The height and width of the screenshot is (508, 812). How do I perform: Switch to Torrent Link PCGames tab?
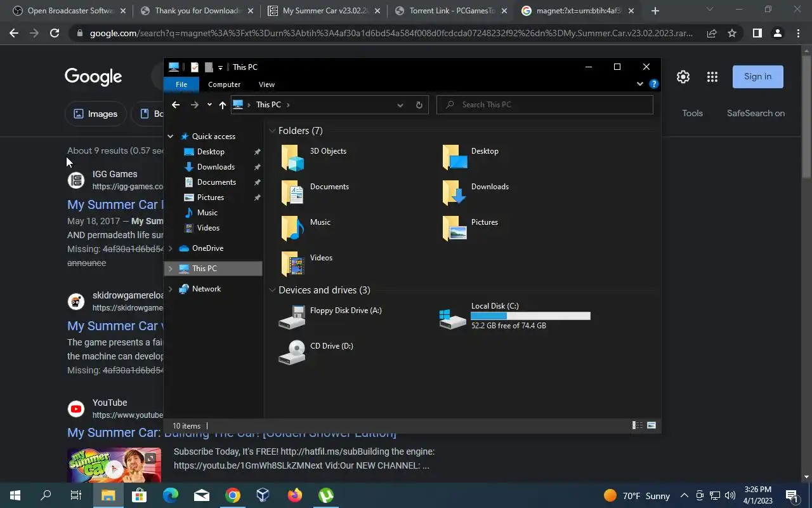tap(450, 11)
